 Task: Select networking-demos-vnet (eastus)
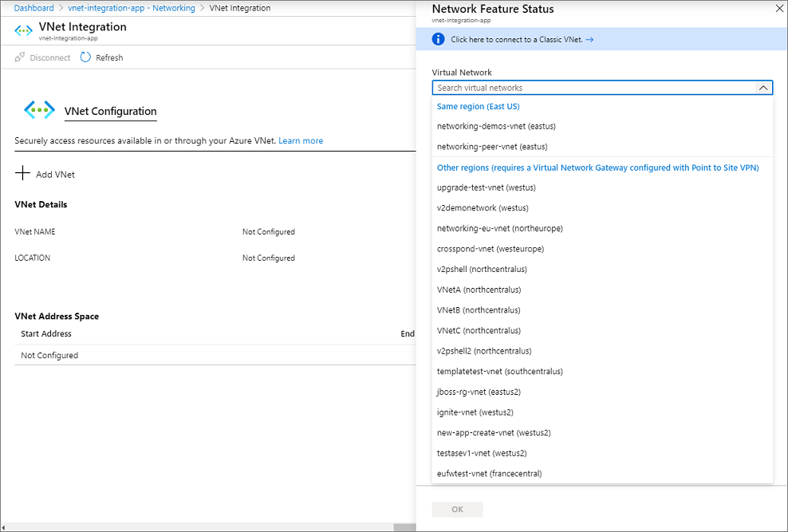pyautogui.click(x=602, y=127)
